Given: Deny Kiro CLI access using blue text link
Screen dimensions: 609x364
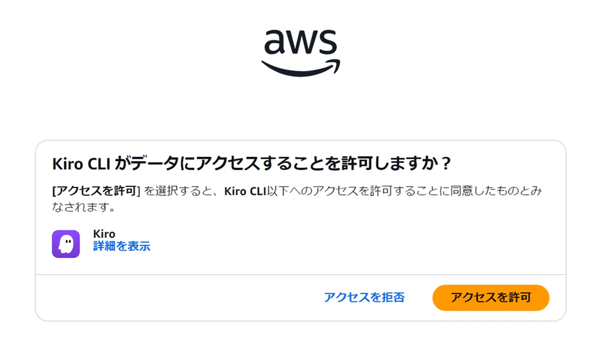Looking at the screenshot, I should click(364, 297).
